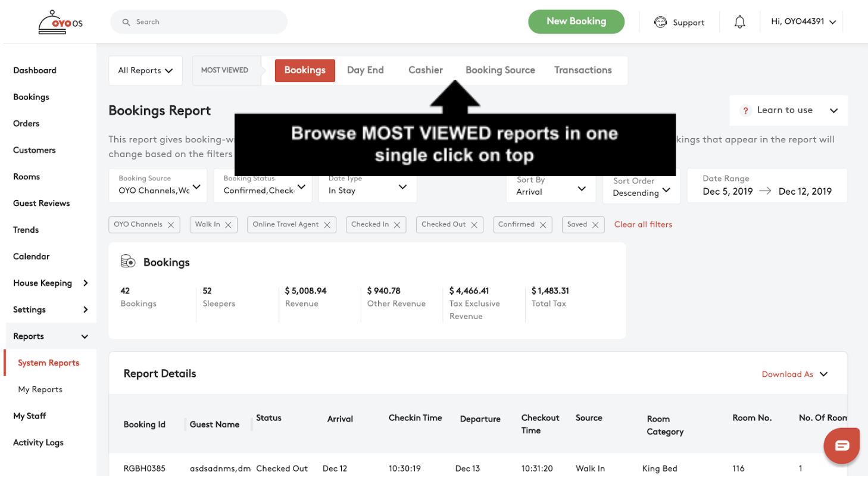
Task: Remove the Checked In filter tag
Action: click(x=396, y=225)
